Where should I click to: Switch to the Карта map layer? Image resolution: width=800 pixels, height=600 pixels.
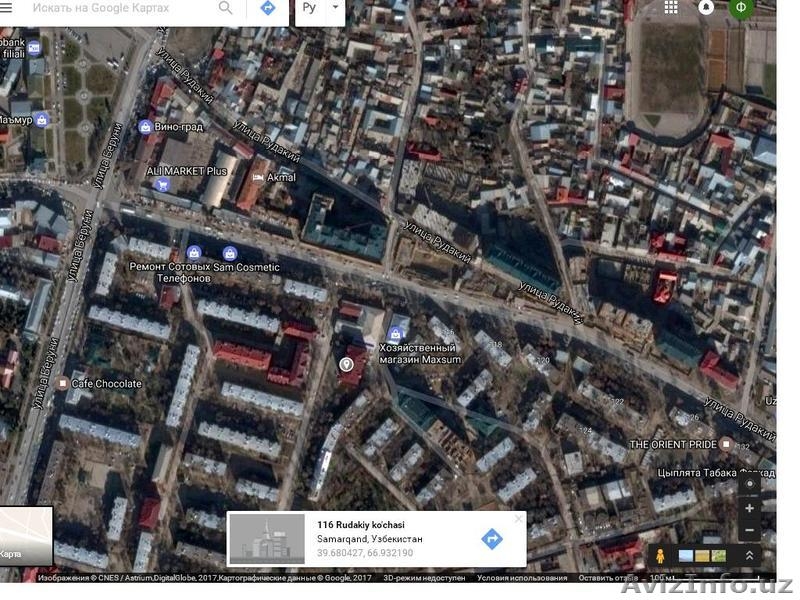pos(26,536)
